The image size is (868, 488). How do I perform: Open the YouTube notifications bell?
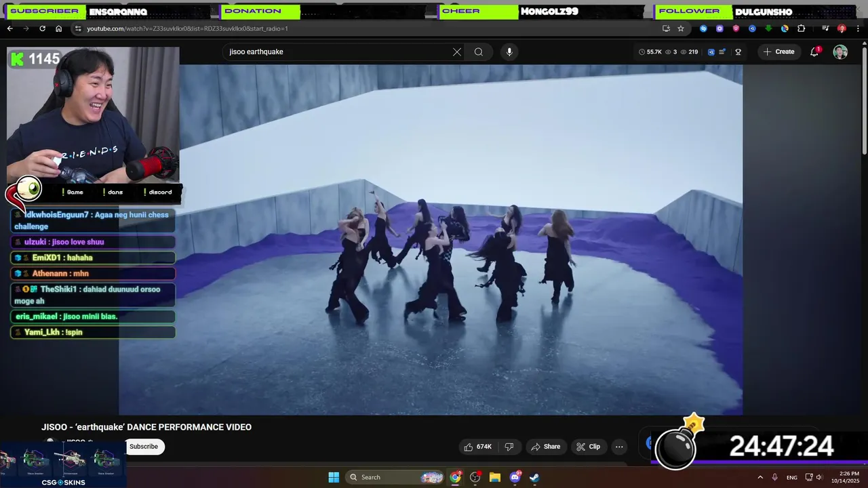point(814,52)
